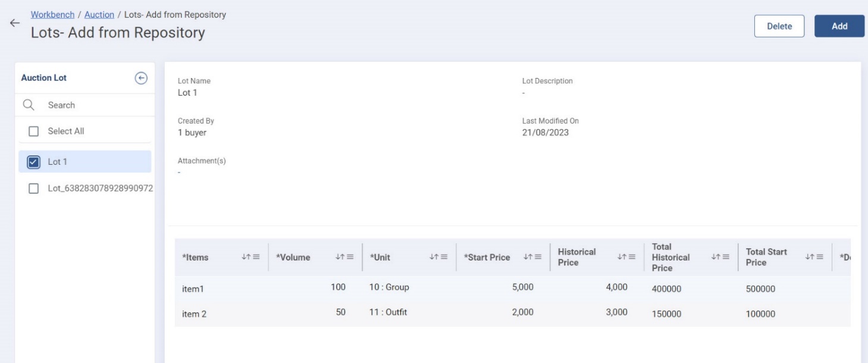Click the back arrow beside page title
This screenshot has height=363, width=868.
coord(14,23)
